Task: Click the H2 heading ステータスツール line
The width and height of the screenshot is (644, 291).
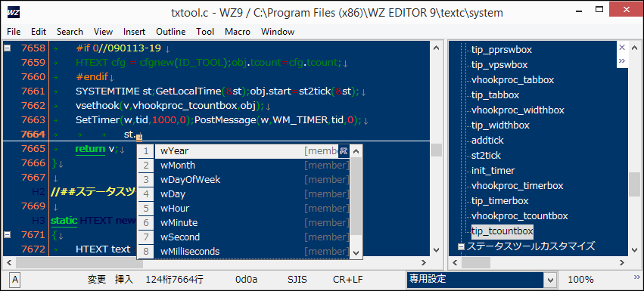Action: tap(94, 192)
